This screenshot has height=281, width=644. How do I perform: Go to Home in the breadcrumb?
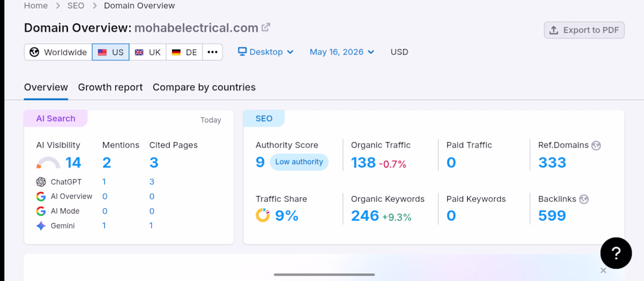click(36, 6)
